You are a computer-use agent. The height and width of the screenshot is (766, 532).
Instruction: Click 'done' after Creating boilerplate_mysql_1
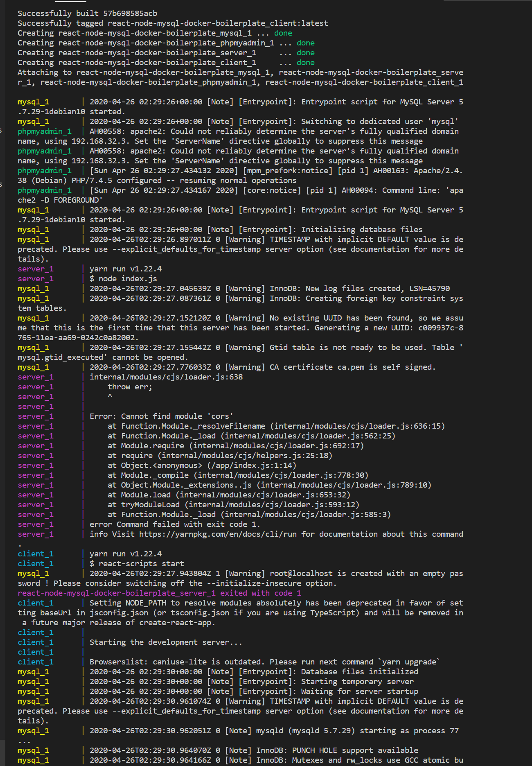click(283, 33)
